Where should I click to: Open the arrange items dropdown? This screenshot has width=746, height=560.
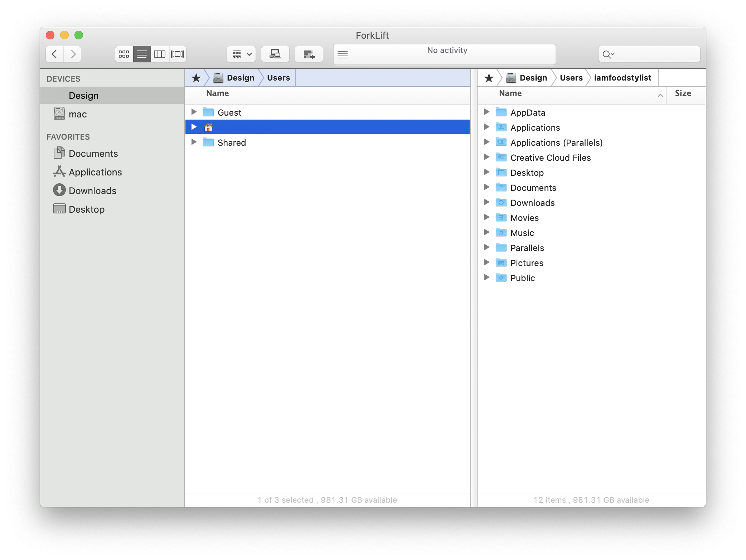click(241, 54)
